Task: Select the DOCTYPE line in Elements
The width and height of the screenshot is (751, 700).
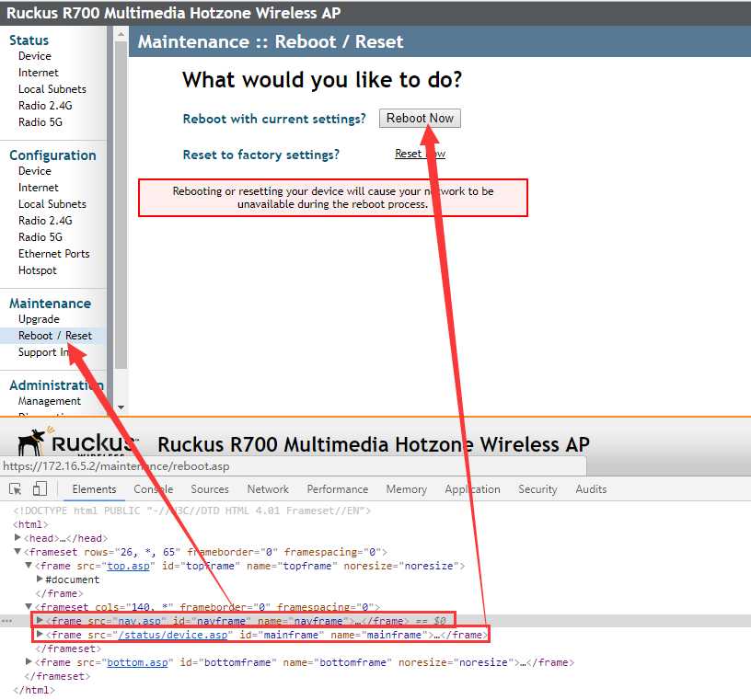Action: [192, 511]
